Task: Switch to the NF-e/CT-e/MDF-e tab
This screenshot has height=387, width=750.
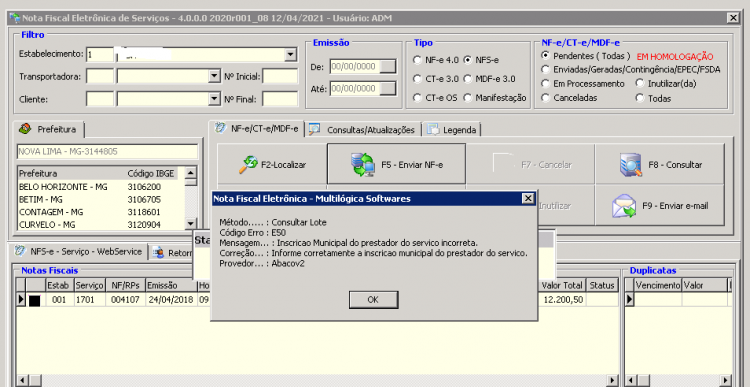Action: (257, 128)
